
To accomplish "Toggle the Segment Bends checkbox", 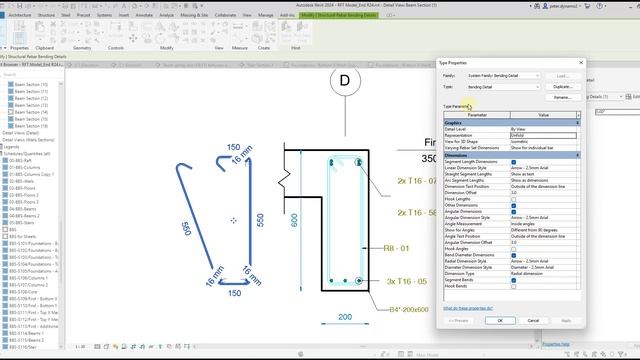I will (513, 280).
